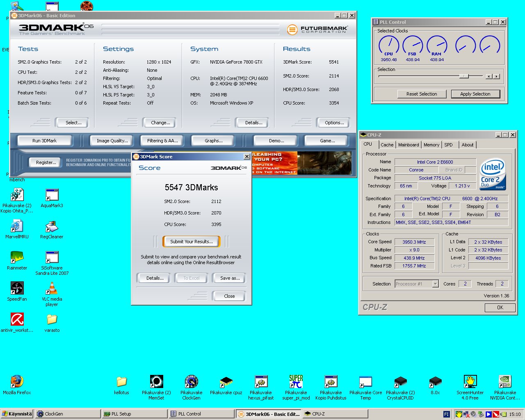This screenshot has width=525, height=420.
Task: Open the Käynnistä start menu button
Action: (x=17, y=414)
